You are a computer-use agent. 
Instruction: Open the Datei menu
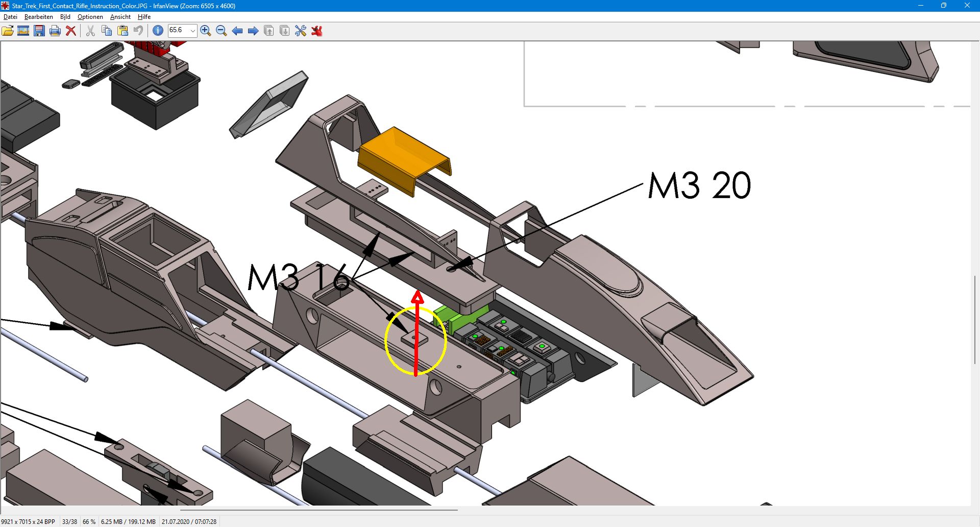(10, 17)
